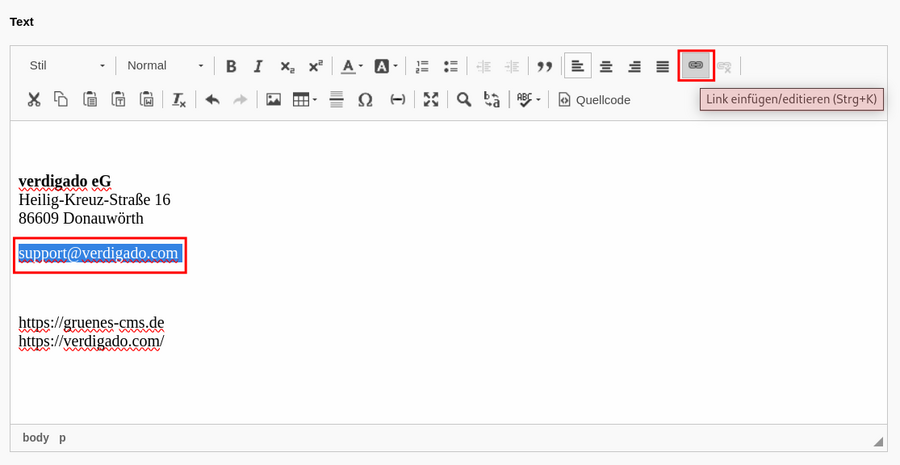Redo the last change
The height and width of the screenshot is (465, 900).
[240, 99]
